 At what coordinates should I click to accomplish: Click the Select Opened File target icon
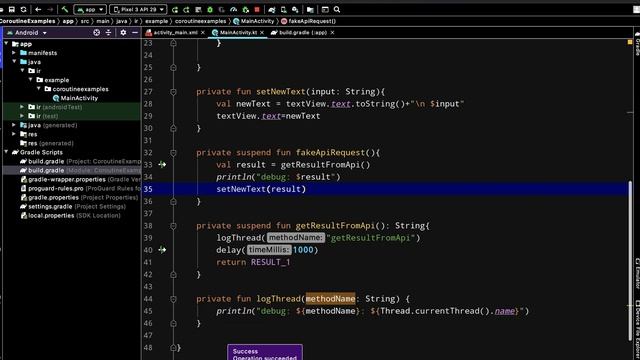click(x=96, y=33)
